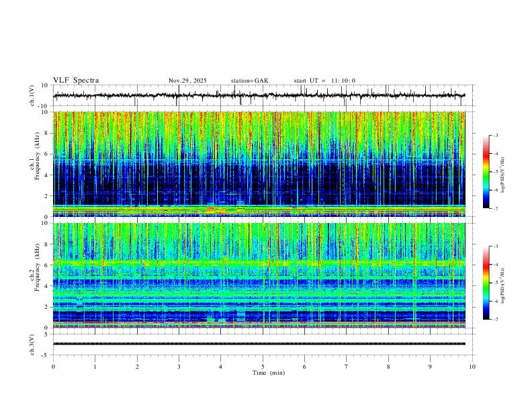Click the ch.1 PSD color scale bar
Viewport: 532px width, 411px height.
pos(486,172)
